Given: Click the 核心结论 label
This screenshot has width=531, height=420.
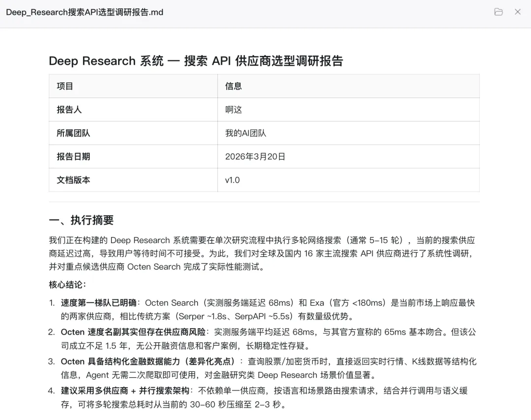Looking at the screenshot, I should click(67, 284).
